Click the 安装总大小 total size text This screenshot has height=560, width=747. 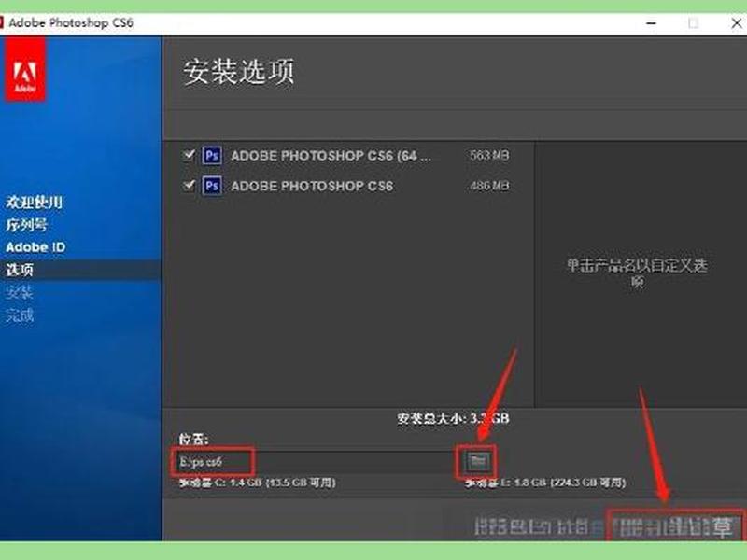[x=453, y=418]
